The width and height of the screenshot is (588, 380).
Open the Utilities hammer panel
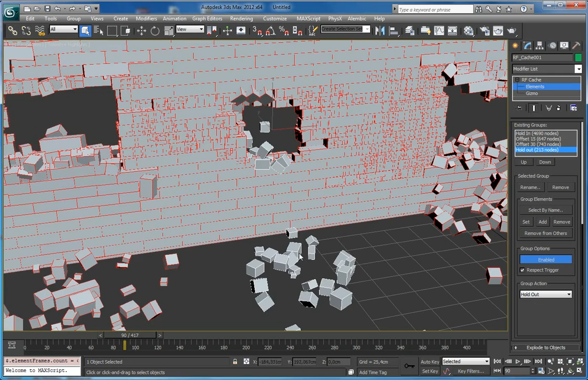pyautogui.click(x=576, y=45)
